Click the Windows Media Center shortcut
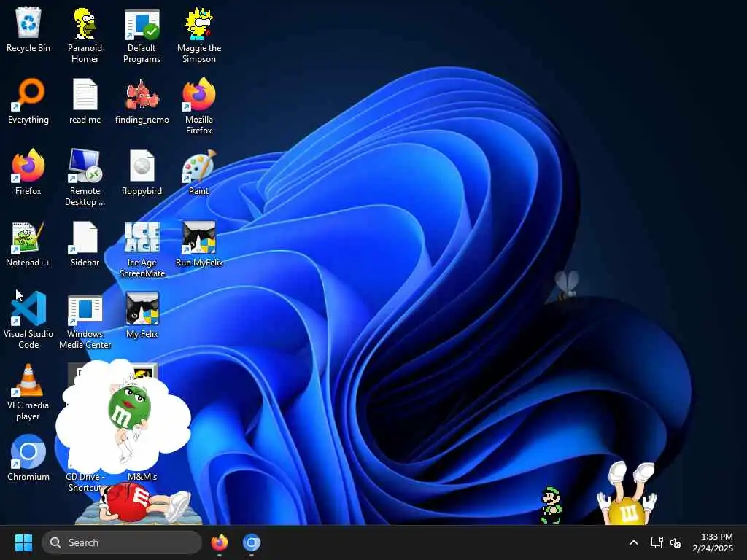Screen dimensions: 747x560 [85, 321]
